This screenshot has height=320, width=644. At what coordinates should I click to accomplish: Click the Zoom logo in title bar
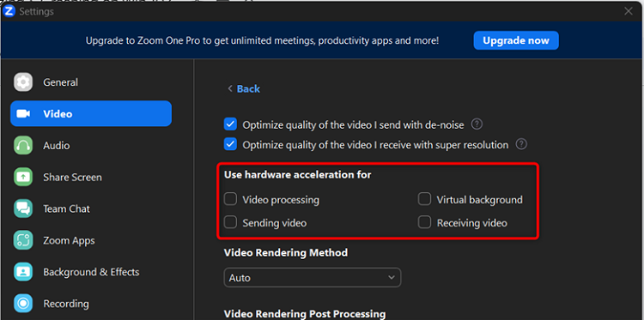pos(9,11)
